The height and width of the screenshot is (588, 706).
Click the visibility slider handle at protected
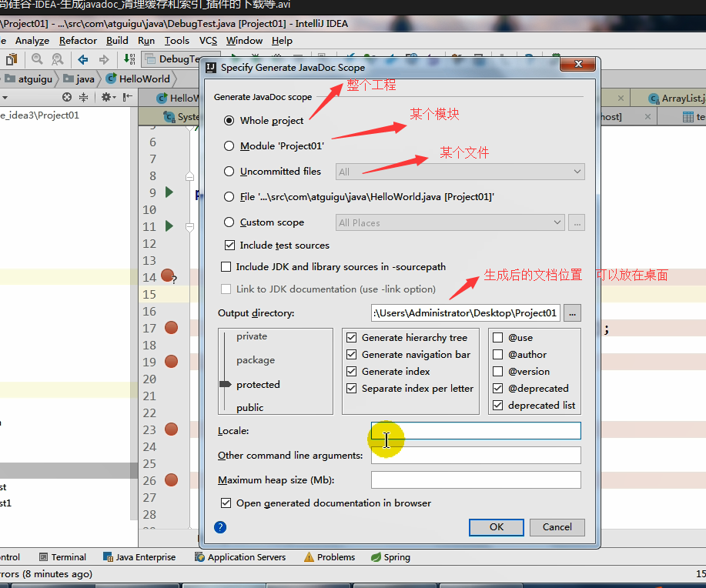click(225, 384)
